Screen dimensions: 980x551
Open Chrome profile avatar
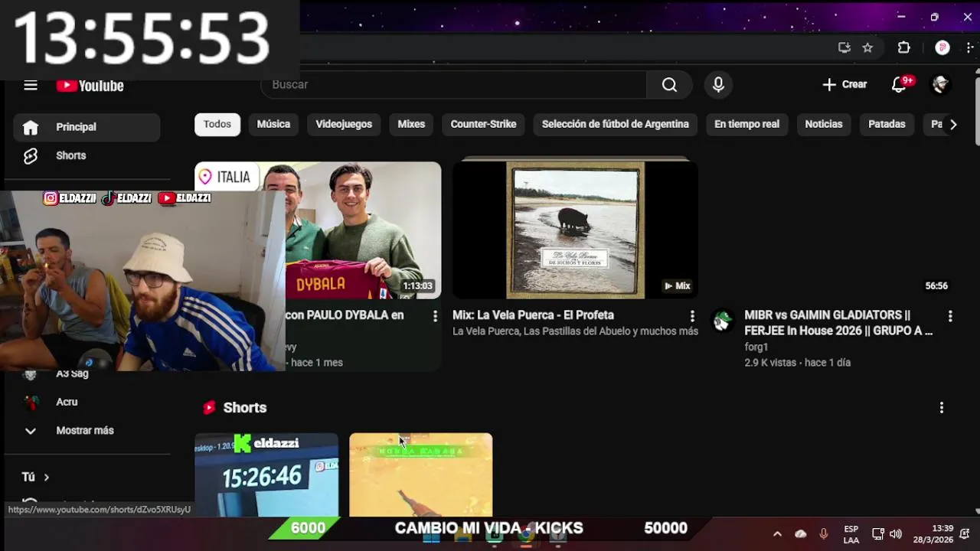[x=942, y=47]
